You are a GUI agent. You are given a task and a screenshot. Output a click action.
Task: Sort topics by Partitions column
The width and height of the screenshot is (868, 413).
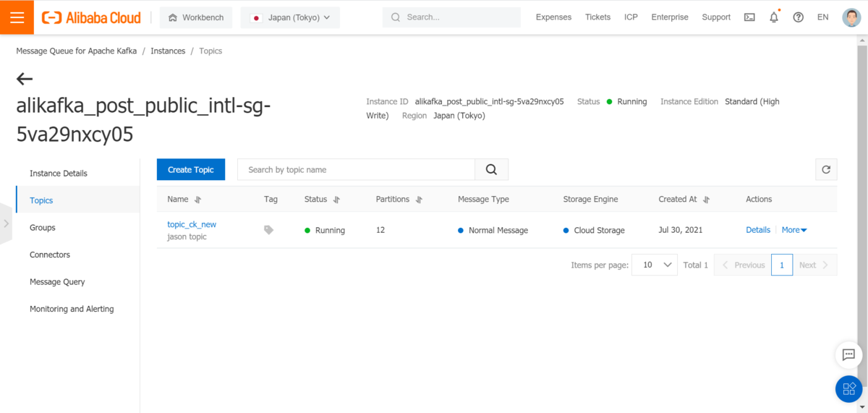point(419,200)
